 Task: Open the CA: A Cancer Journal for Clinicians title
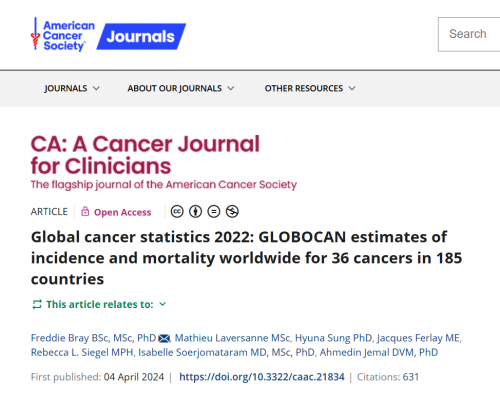click(145, 154)
